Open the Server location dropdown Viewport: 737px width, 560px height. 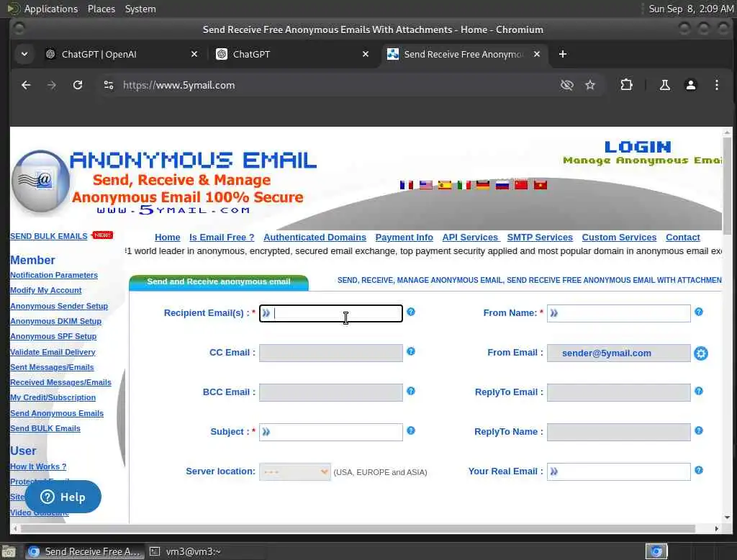pyautogui.click(x=294, y=471)
